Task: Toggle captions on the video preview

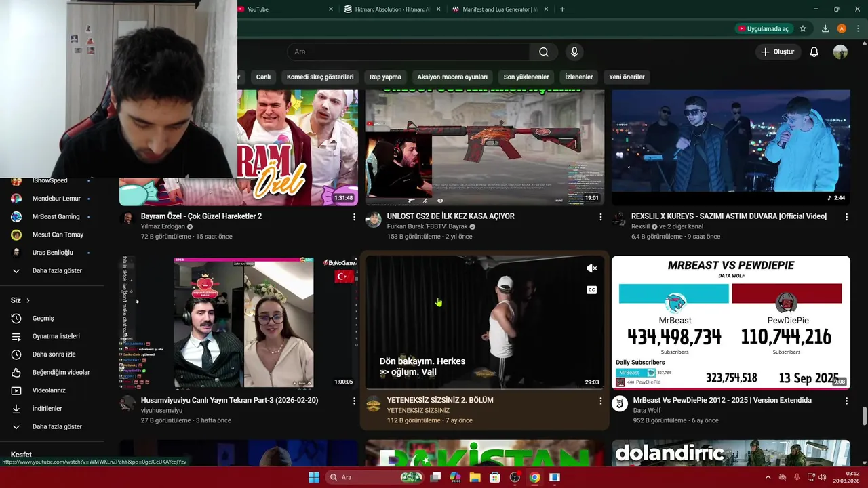Action: [x=591, y=290]
